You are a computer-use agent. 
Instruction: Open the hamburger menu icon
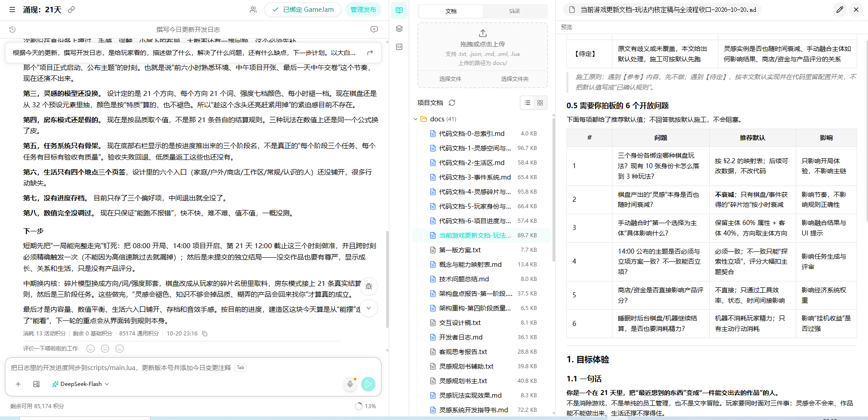(x=12, y=10)
